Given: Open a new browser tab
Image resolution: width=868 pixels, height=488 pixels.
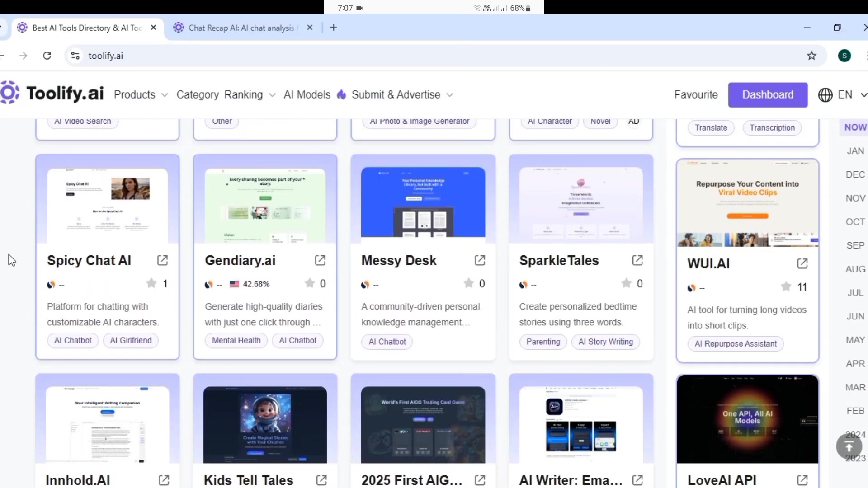Looking at the screenshot, I should tap(334, 28).
